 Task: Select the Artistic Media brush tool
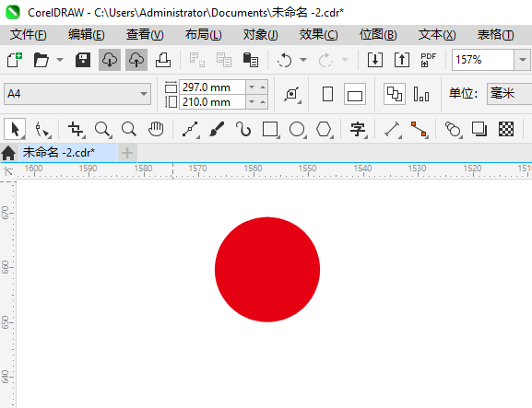coord(217,129)
